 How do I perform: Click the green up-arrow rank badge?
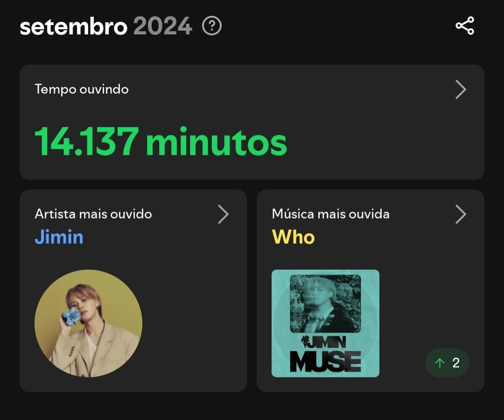pos(447,363)
